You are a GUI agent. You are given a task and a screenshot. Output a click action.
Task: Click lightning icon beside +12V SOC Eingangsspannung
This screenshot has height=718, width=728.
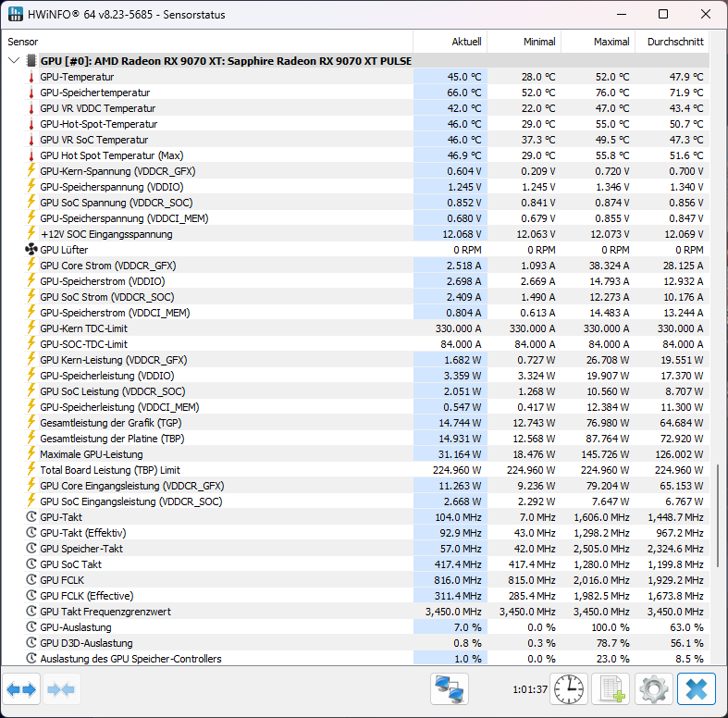(x=31, y=233)
